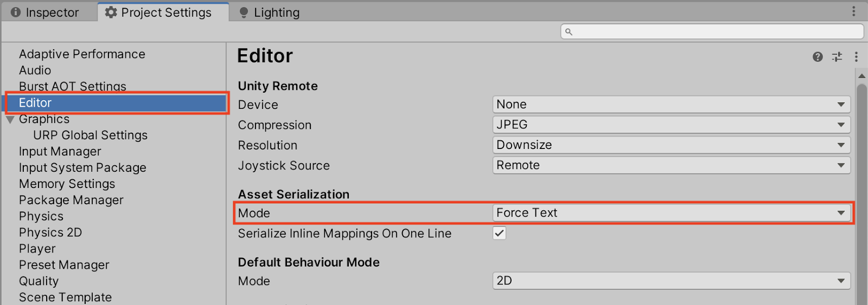Image resolution: width=868 pixels, height=305 pixels.
Task: Select Physics settings category
Action: 41,217
